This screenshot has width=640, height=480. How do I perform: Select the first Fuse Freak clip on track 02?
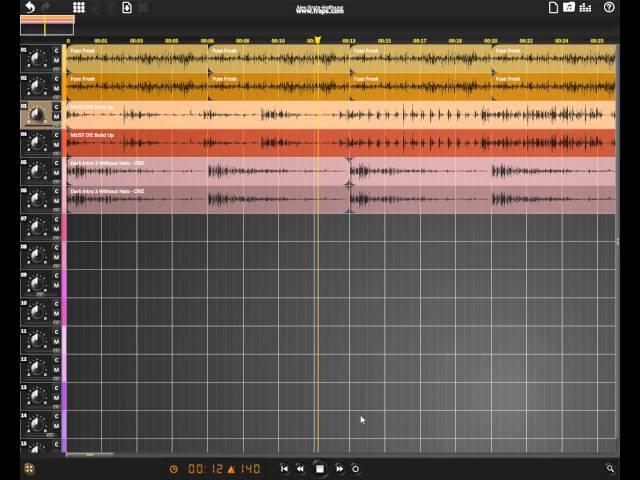point(137,87)
